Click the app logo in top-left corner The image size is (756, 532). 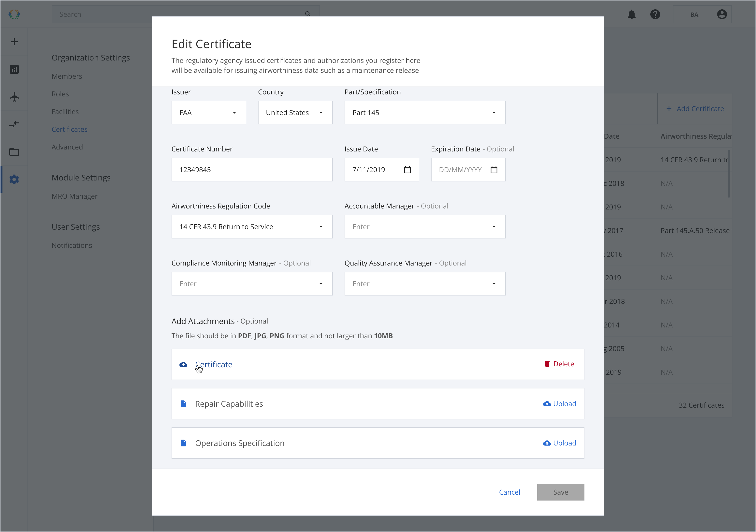click(x=14, y=14)
